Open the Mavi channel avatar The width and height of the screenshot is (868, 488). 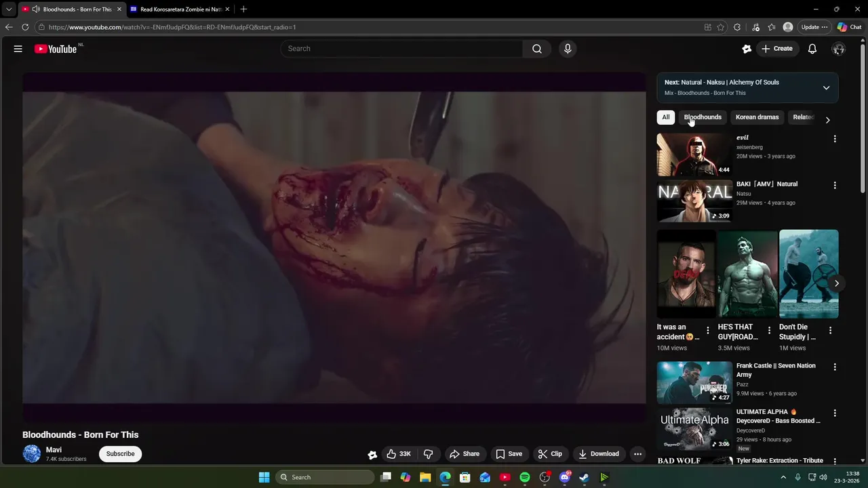(x=32, y=454)
